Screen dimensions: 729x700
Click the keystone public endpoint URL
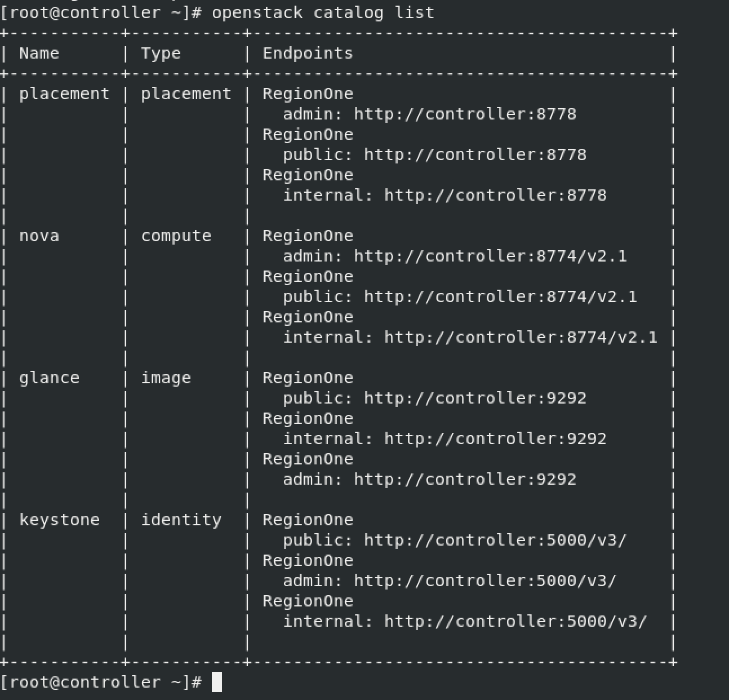pos(495,540)
